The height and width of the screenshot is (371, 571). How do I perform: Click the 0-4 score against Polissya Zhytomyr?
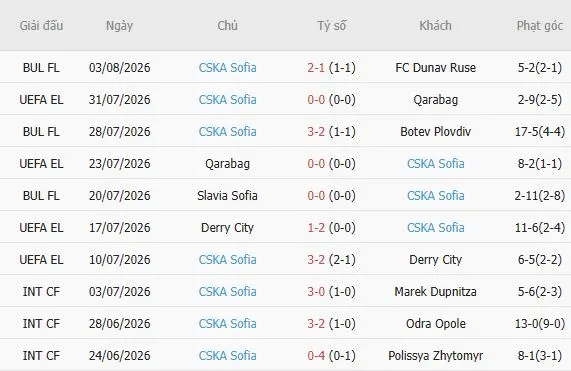pyautogui.click(x=316, y=356)
